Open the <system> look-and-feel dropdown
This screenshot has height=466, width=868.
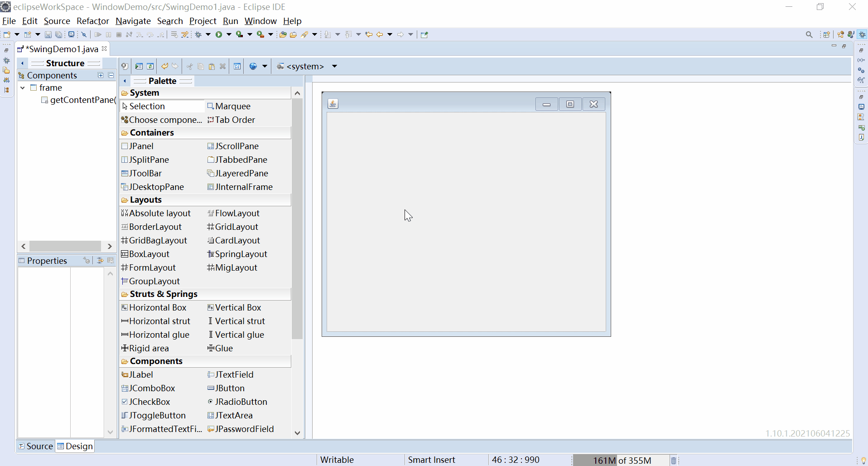(x=334, y=66)
